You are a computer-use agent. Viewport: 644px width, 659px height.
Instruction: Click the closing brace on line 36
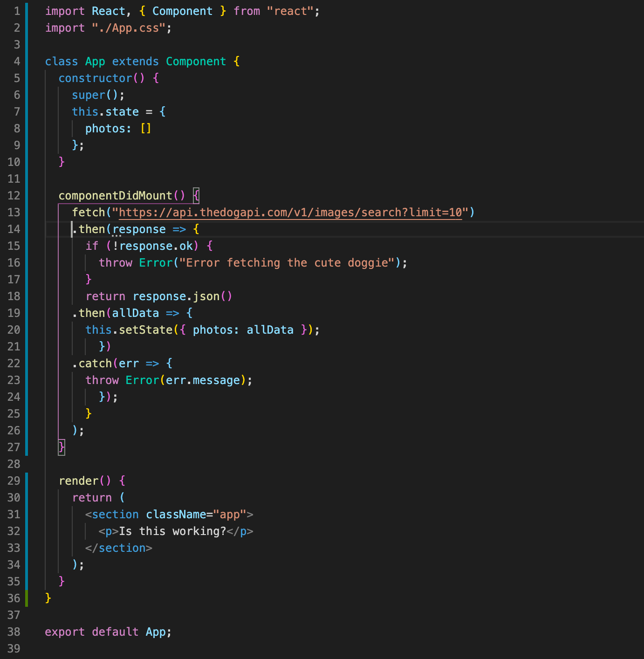[48, 598]
